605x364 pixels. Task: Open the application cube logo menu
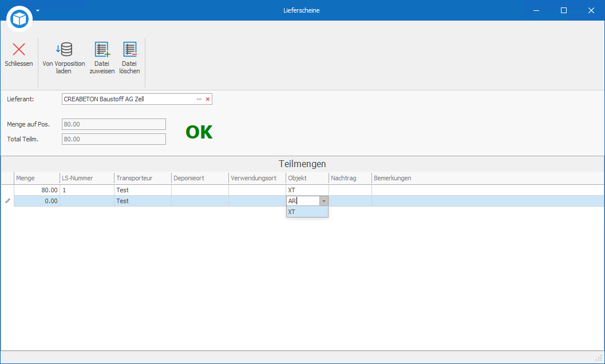coord(19,18)
